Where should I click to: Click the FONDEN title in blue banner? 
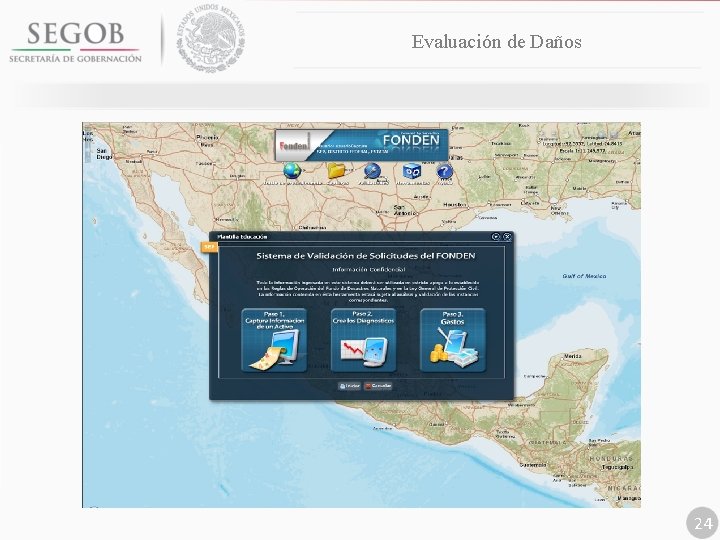coord(411,140)
